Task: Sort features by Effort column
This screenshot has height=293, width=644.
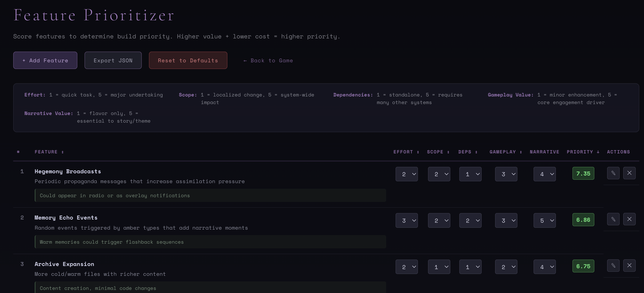Action: pyautogui.click(x=406, y=152)
